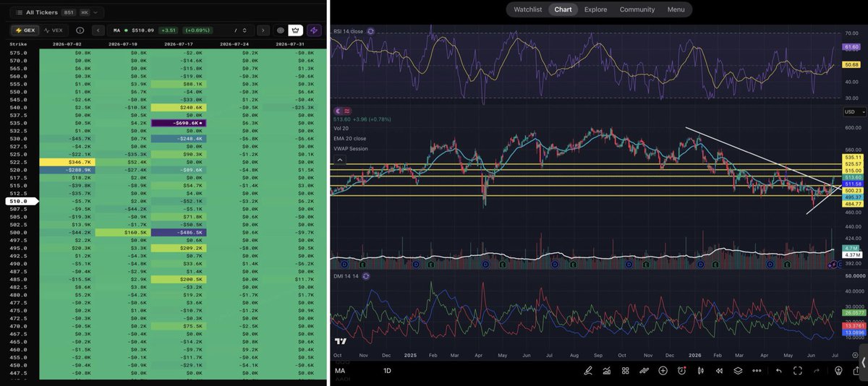Open the ticker up/down selector arrows
This screenshot has width=868, height=386.
pos(244,30)
